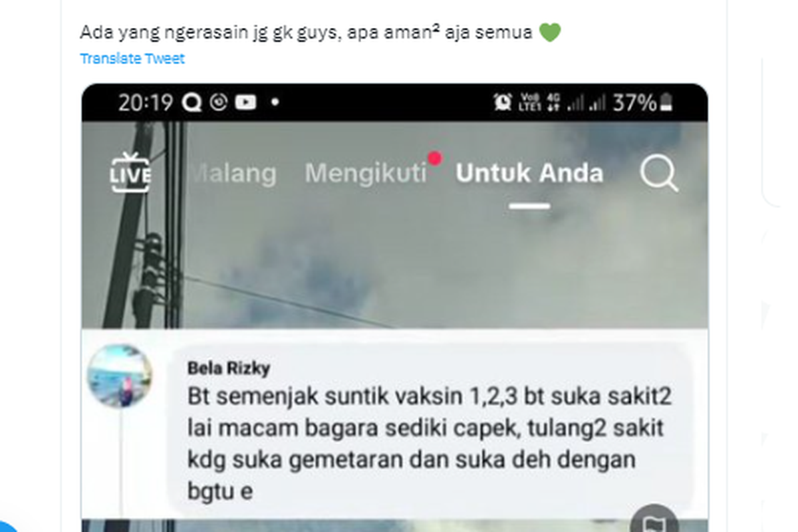Open the TikTok LIVE icon
The image size is (798, 532).
[130, 172]
